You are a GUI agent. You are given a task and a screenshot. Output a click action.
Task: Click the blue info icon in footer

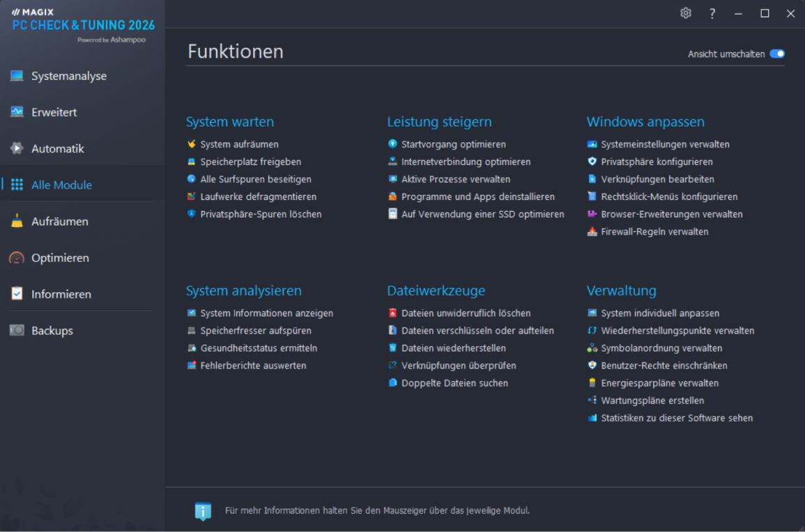point(203,511)
